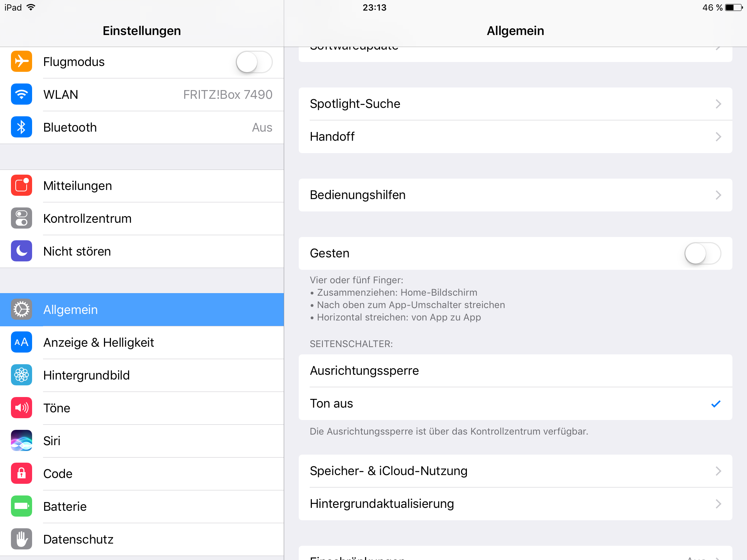Open Speicher- & iCloud-Nutzung

tap(515, 471)
